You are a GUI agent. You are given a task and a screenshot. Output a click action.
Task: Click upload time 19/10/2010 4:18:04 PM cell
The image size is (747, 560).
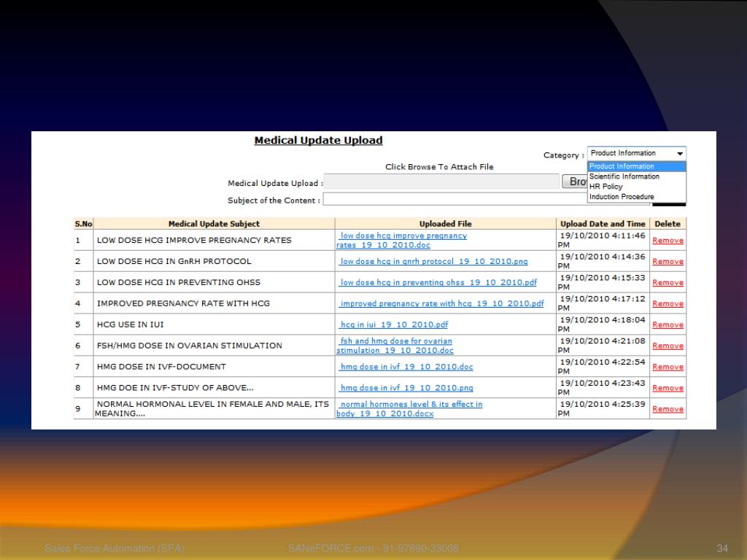point(602,324)
